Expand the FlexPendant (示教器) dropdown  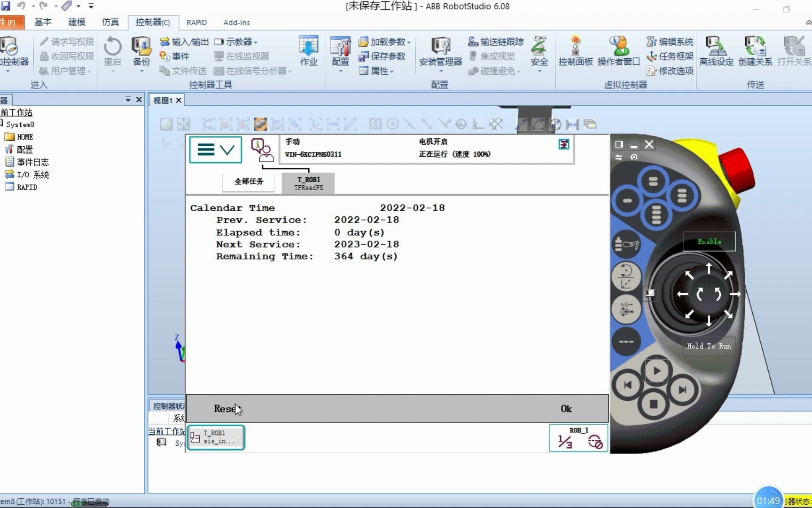click(256, 42)
